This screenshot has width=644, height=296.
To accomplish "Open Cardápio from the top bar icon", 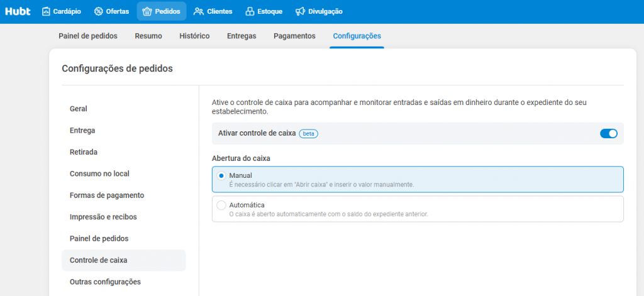I will [47, 11].
